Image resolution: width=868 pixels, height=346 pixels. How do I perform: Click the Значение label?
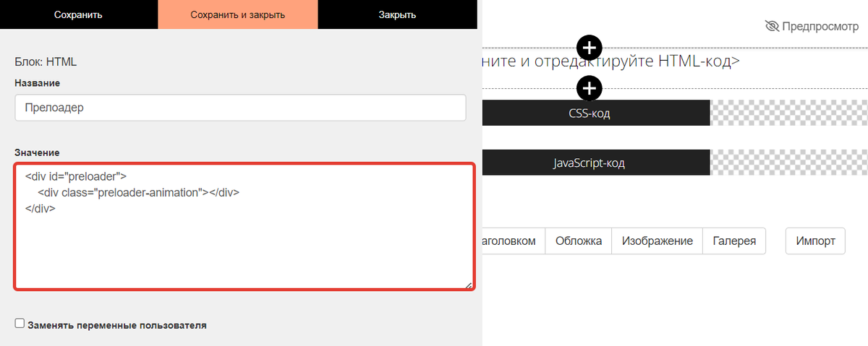37,152
